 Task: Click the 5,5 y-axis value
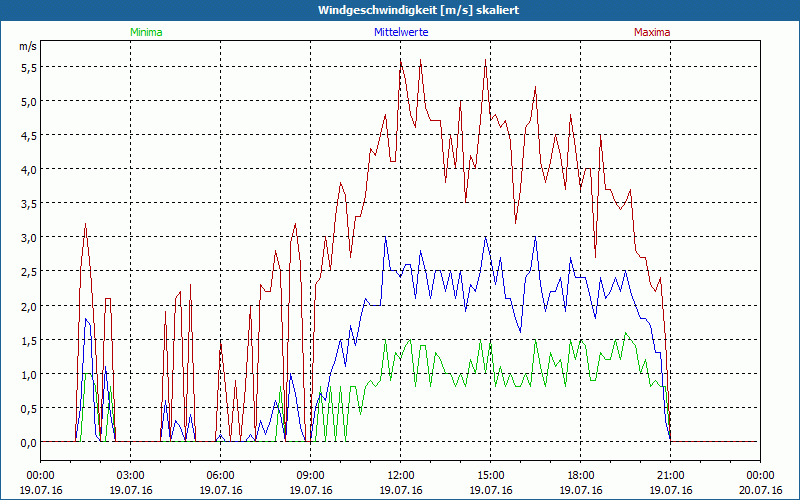click(x=29, y=67)
